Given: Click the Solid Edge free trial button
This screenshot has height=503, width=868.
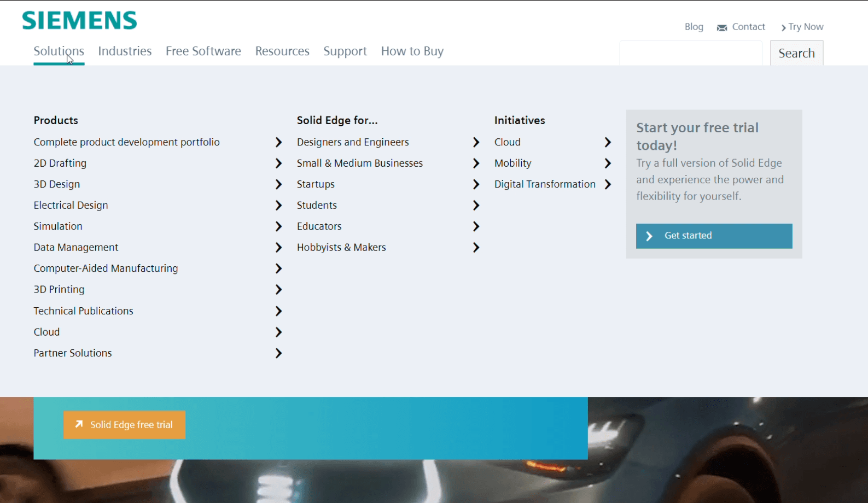Looking at the screenshot, I should tap(125, 425).
